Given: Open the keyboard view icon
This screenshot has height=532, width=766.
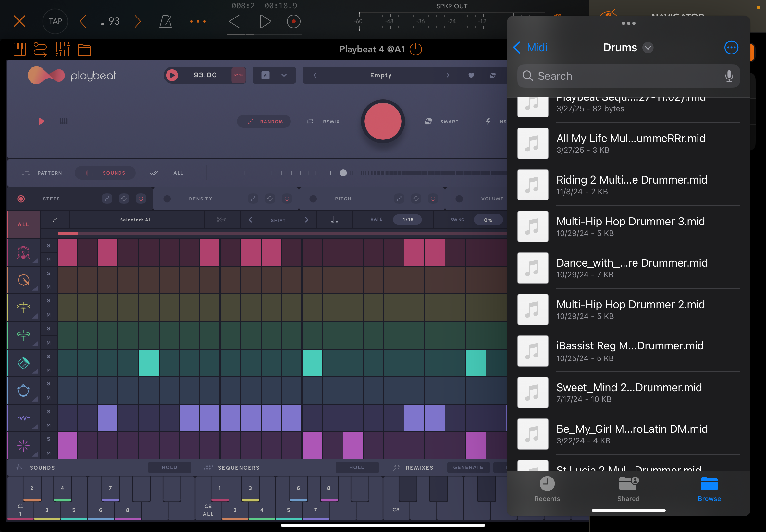Looking at the screenshot, I should (20, 49).
